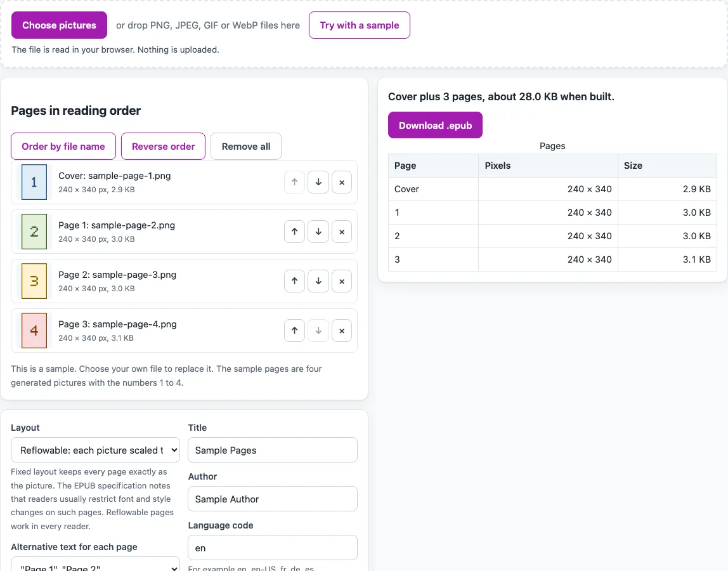Move Page 2 sample-page-3.png up
728x571 pixels.
tap(294, 281)
